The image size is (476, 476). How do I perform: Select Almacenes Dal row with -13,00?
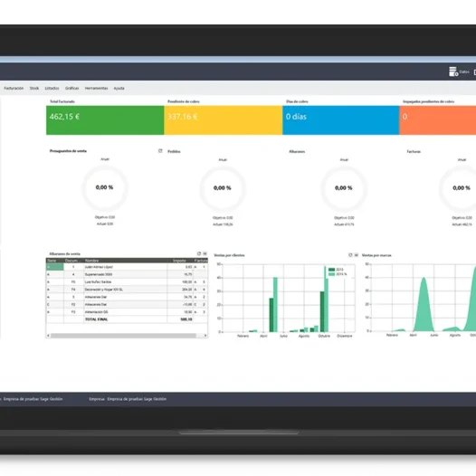pyautogui.click(x=127, y=304)
